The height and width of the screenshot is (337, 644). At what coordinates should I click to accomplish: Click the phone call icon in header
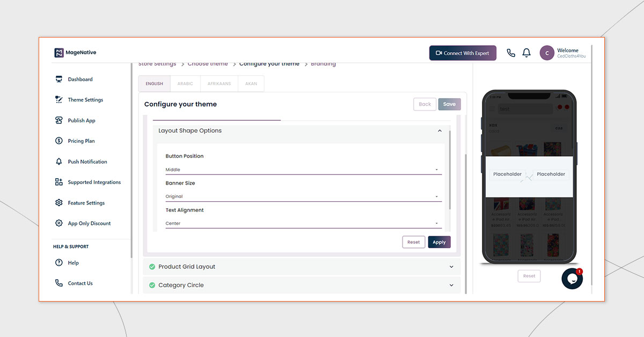[511, 53]
